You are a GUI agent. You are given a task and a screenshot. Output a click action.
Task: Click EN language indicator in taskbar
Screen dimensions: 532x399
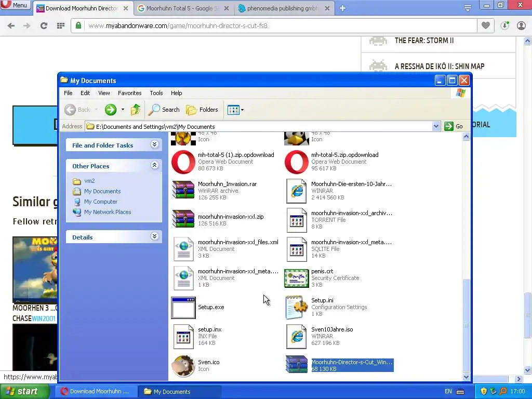[448, 391]
